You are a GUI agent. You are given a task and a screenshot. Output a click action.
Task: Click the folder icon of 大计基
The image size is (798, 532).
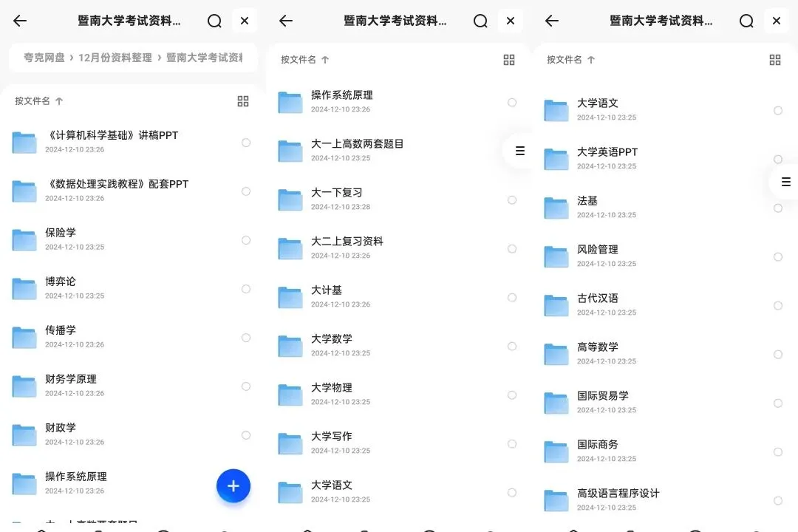(x=290, y=297)
